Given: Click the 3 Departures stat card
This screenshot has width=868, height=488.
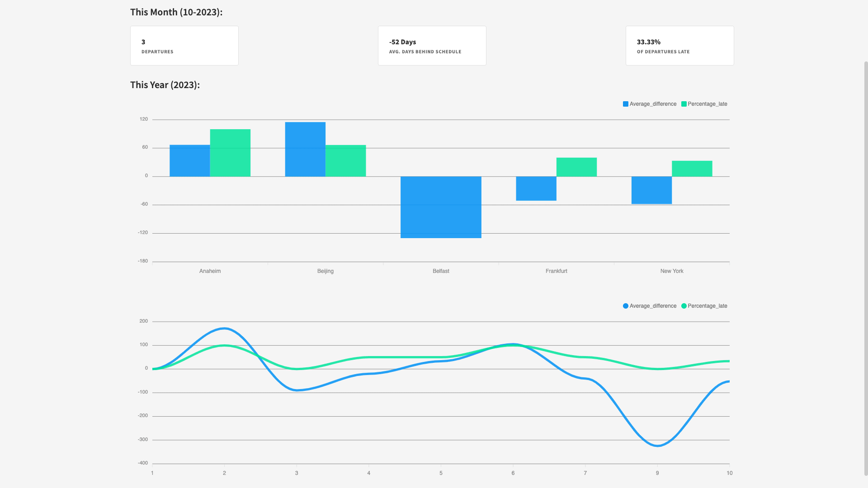Looking at the screenshot, I should coord(184,46).
